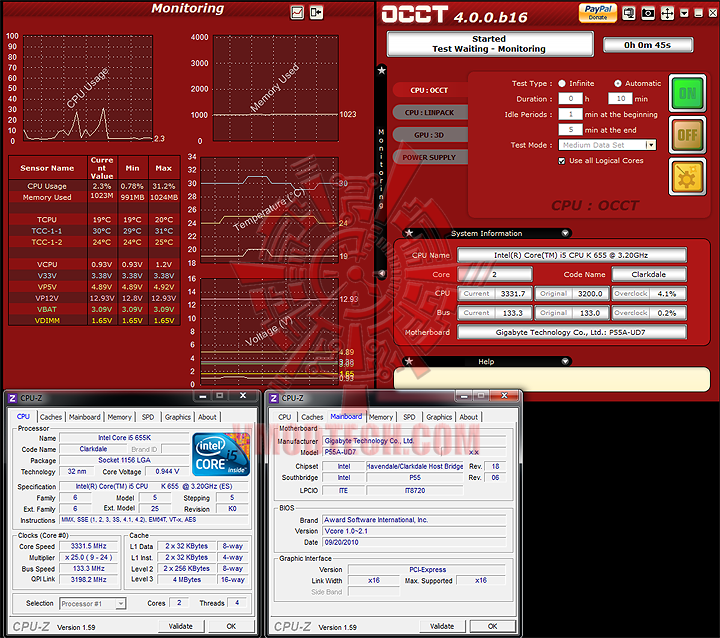Click the VP12V sensor row
Screen dimensions: 720x638
(x=94, y=298)
